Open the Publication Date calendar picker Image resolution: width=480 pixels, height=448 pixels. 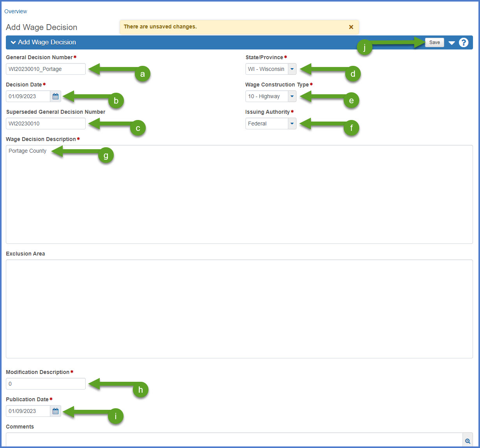click(55, 411)
